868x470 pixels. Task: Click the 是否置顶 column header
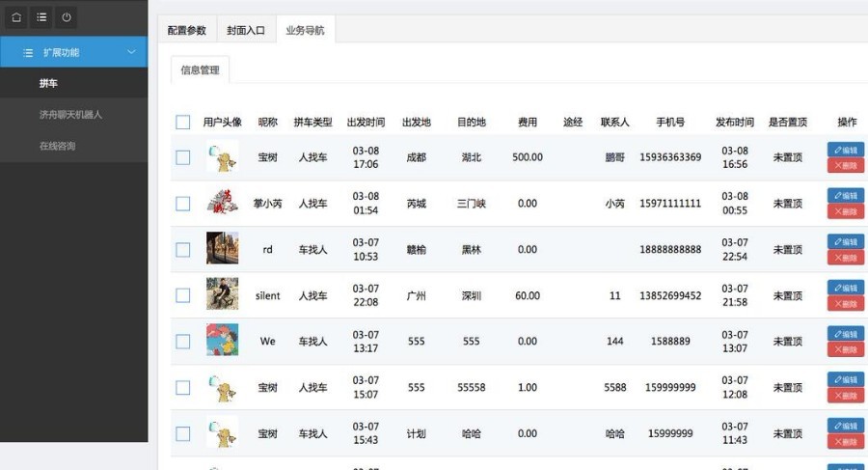(x=788, y=122)
